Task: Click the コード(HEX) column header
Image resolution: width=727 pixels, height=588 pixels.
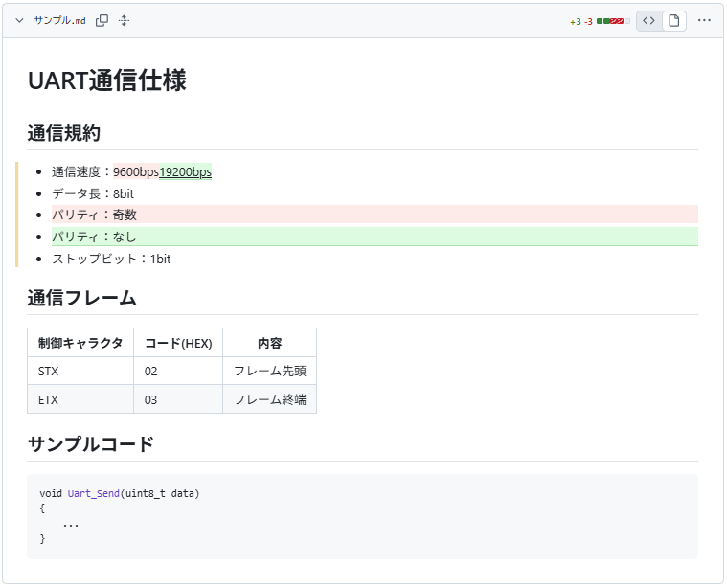Action: click(x=178, y=343)
